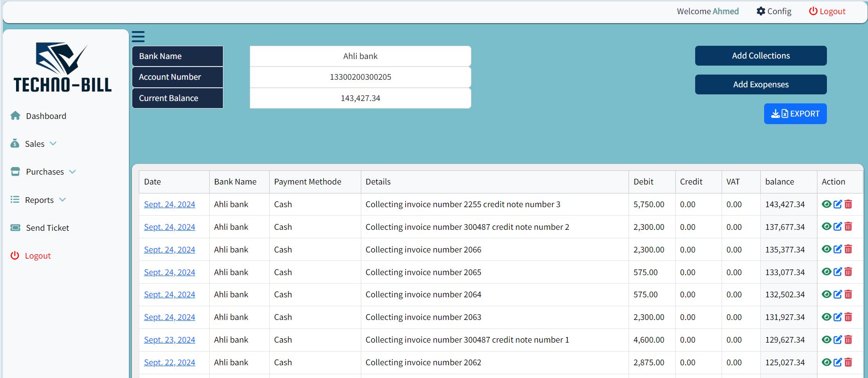Screen dimensions: 868x378
Task: Toggle the hamburger sidebar menu
Action: [x=138, y=36]
